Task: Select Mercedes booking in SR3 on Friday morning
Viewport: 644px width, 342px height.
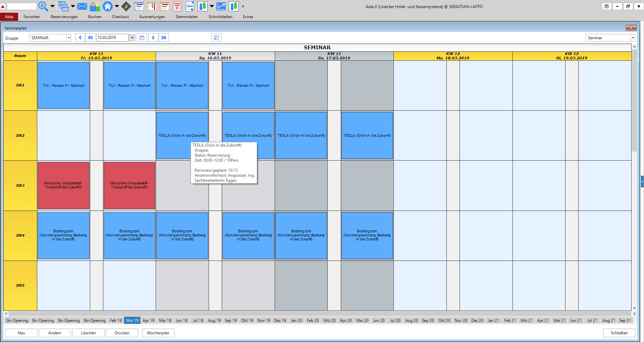Action: [63, 185]
